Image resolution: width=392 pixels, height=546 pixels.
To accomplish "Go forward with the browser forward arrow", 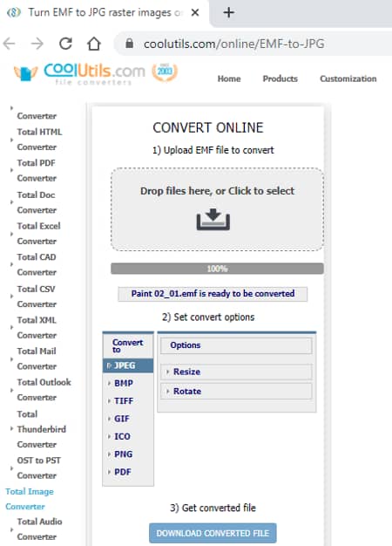I will (37, 44).
